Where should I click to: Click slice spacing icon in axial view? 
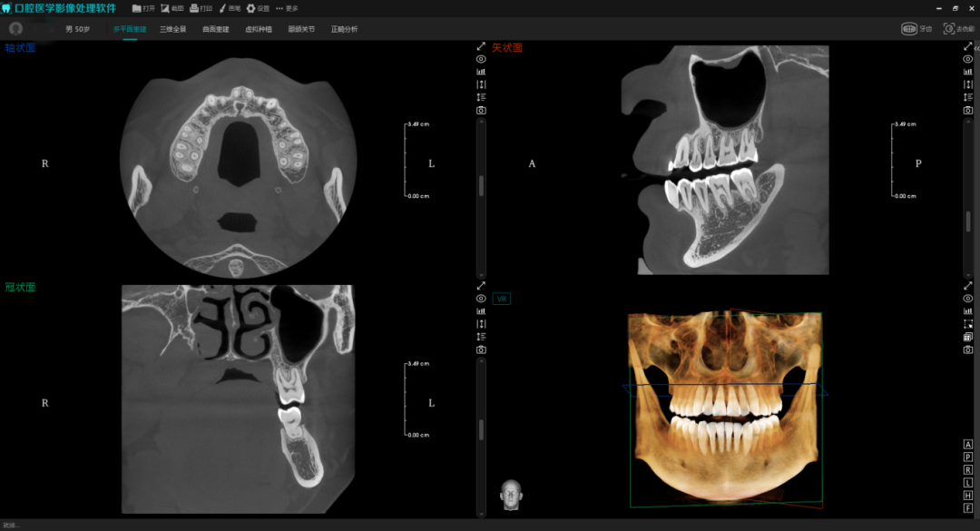[x=481, y=97]
